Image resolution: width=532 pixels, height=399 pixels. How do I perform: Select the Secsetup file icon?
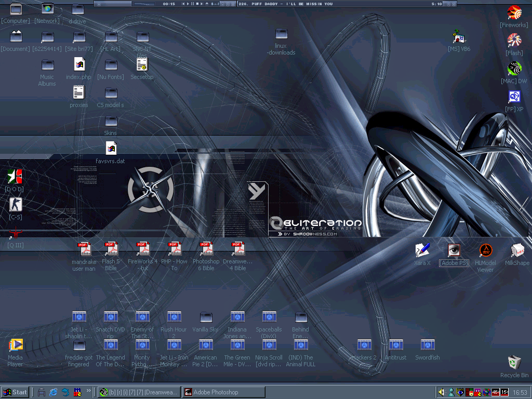(x=142, y=69)
